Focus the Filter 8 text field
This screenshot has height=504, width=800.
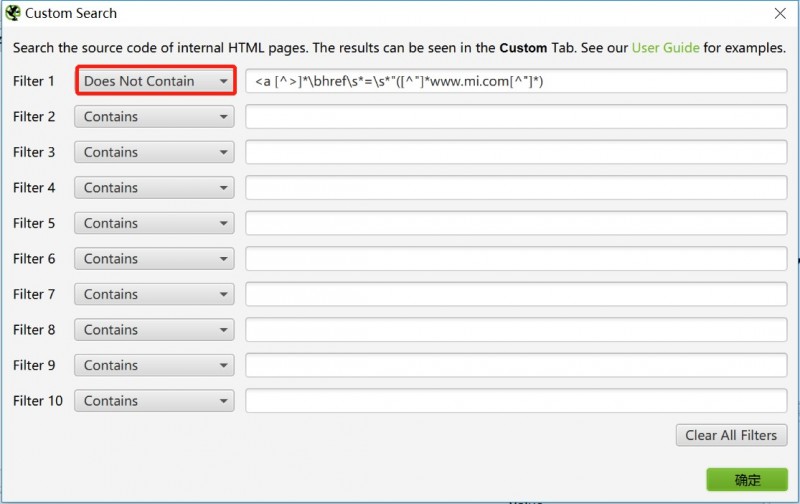[516, 330]
